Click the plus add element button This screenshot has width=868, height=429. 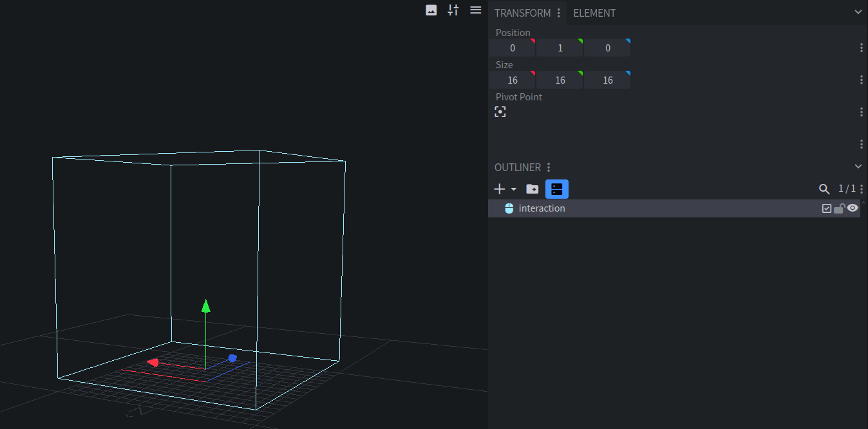(500, 189)
